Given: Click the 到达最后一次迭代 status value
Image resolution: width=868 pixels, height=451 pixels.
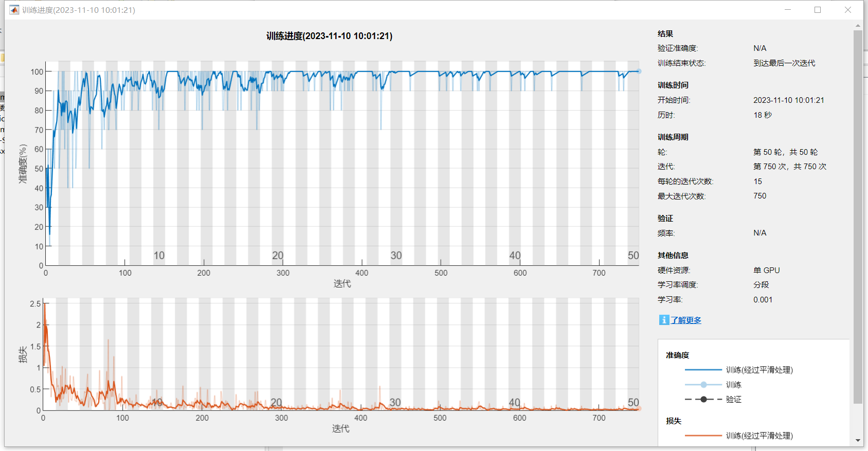Looking at the screenshot, I should (x=784, y=63).
